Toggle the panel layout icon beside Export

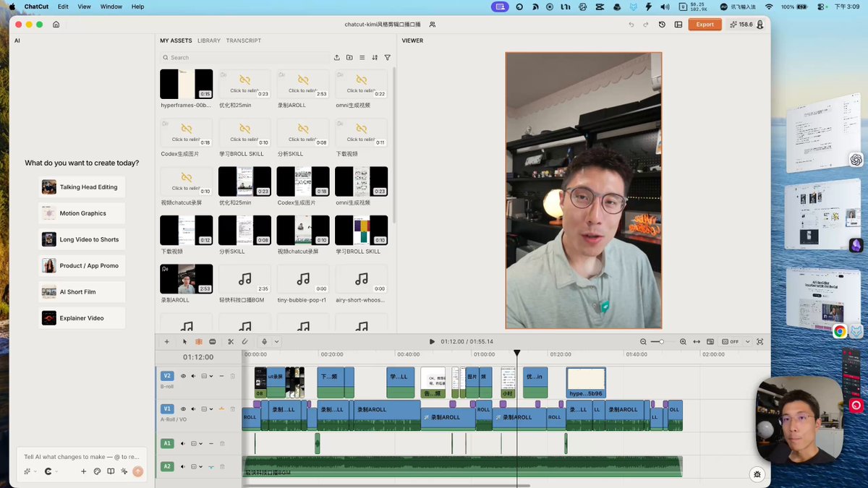click(x=678, y=25)
